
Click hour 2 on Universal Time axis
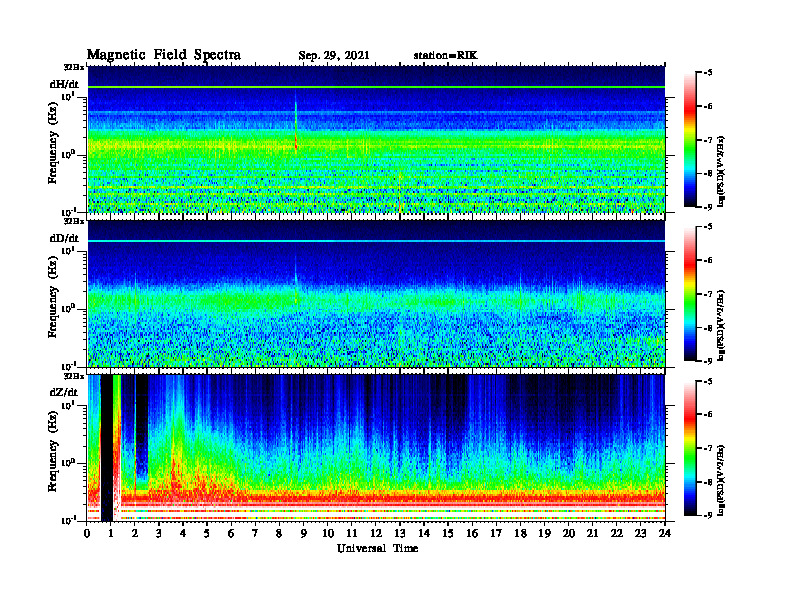tap(135, 534)
